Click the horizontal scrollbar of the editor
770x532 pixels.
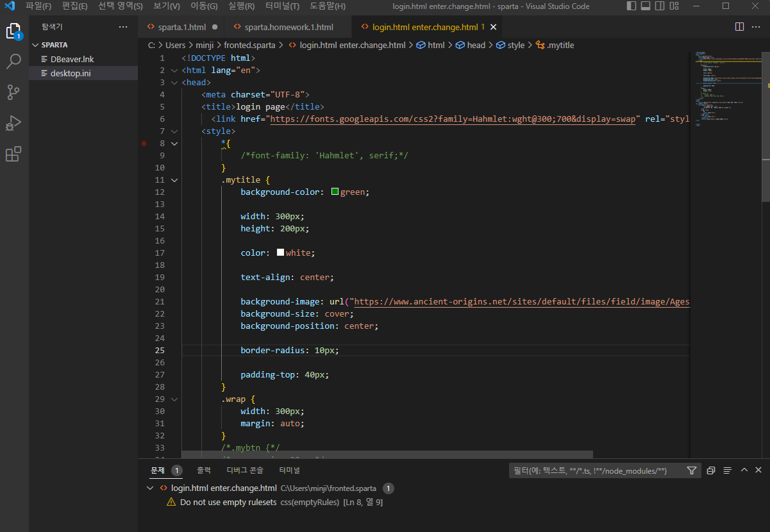coord(387,454)
